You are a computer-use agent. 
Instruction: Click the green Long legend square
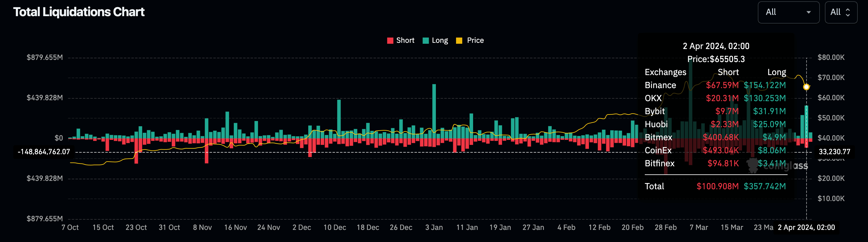coord(426,41)
